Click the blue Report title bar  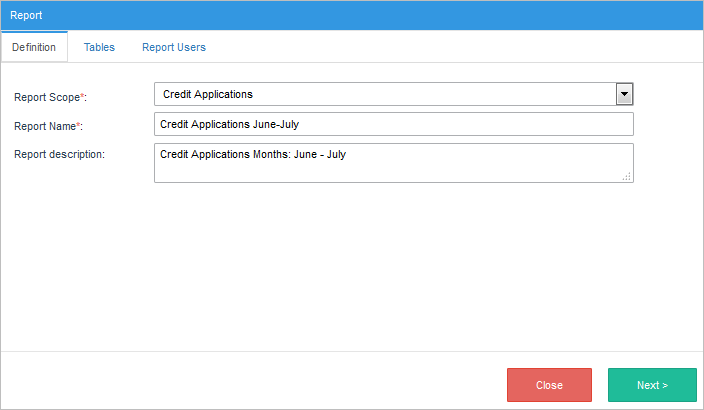352,15
